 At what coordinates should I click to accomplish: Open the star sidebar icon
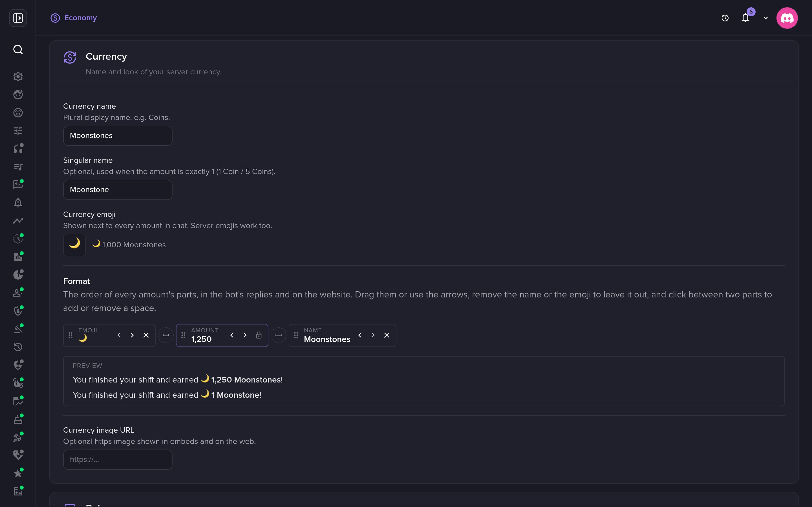(x=18, y=473)
